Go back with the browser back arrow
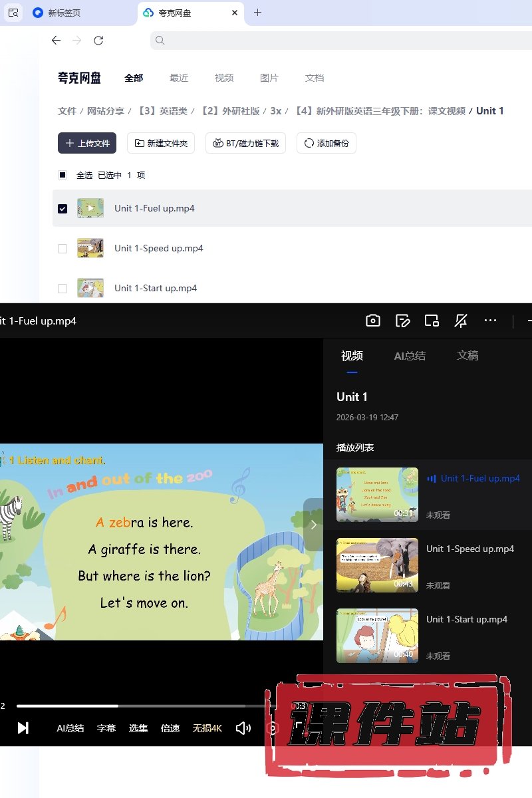Viewport: 532px width, 798px height. point(57,41)
